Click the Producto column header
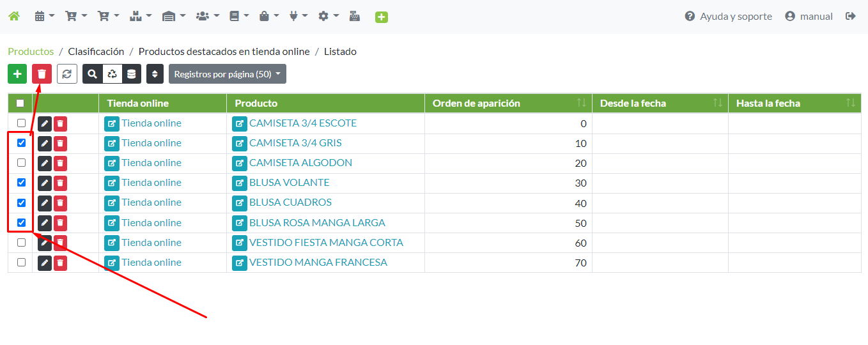This screenshot has height=345, width=868. [325, 103]
